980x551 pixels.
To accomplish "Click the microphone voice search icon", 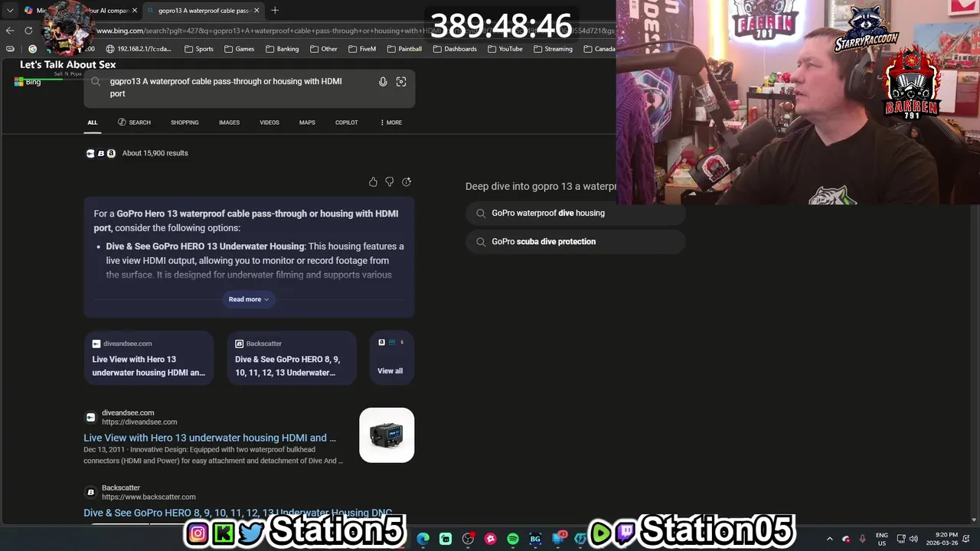I will click(x=383, y=82).
